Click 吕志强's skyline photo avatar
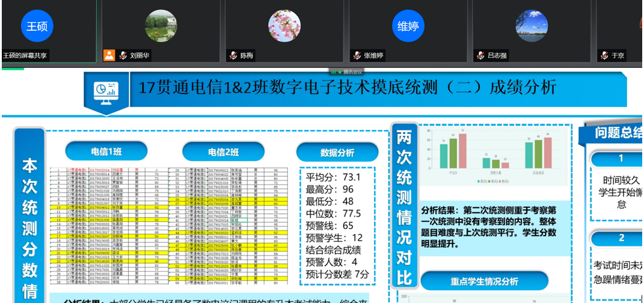Screen dimensions: 644x303 [532, 26]
